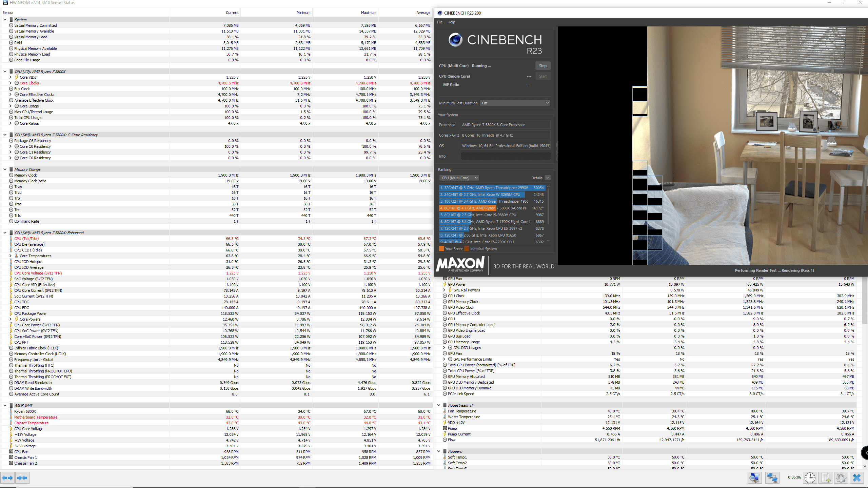Click the thermometer icon beside Water Temperature

pos(445,417)
